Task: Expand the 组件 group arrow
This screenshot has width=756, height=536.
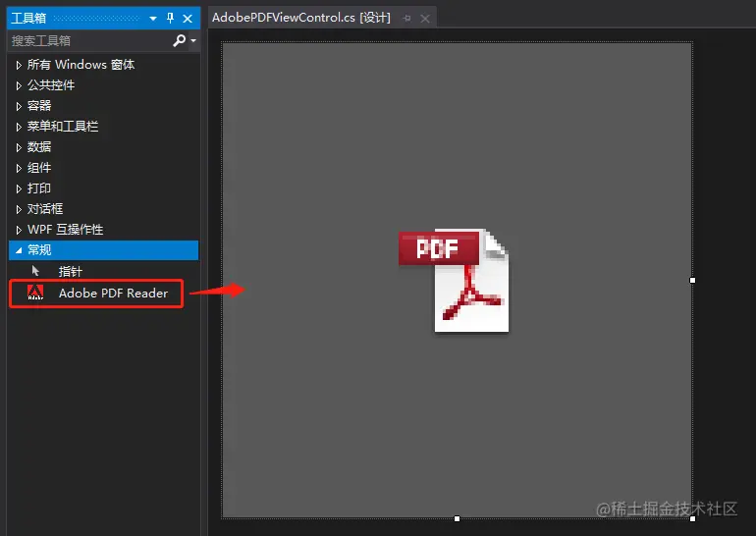Action: coord(19,168)
